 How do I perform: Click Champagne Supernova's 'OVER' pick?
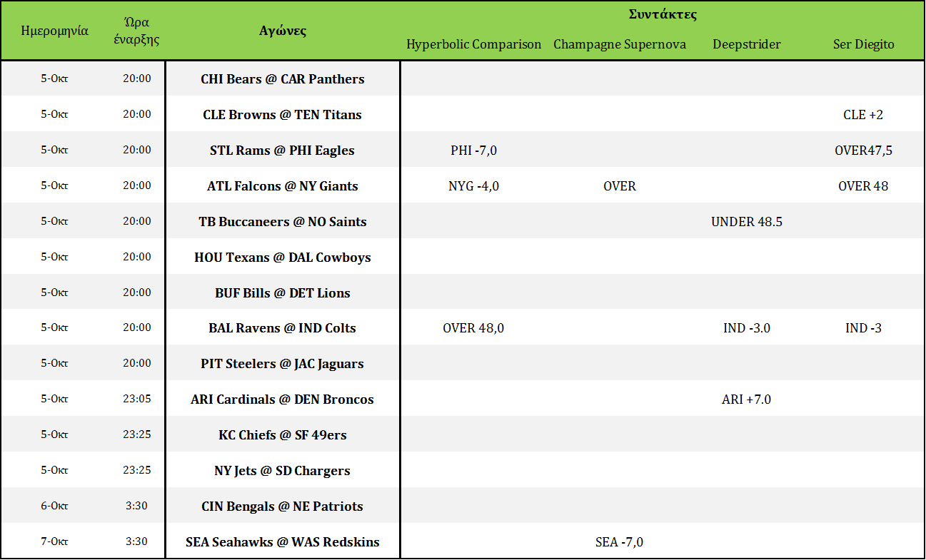pos(620,186)
